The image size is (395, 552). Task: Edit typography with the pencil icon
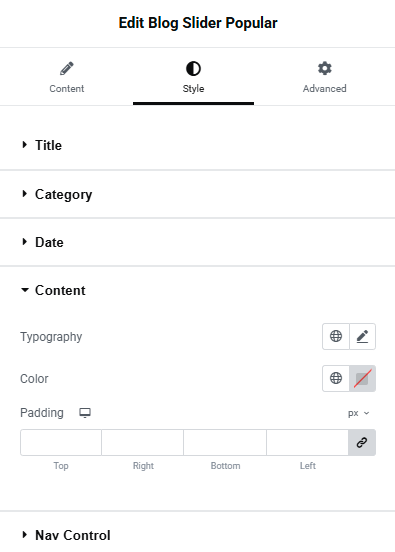[x=363, y=336]
